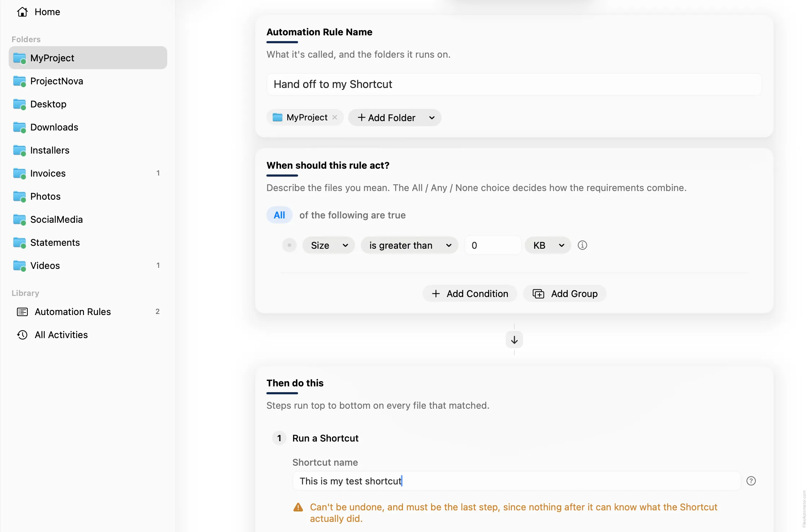This screenshot has height=532, width=811.
Task: Open All Activities history
Action: click(x=88, y=334)
